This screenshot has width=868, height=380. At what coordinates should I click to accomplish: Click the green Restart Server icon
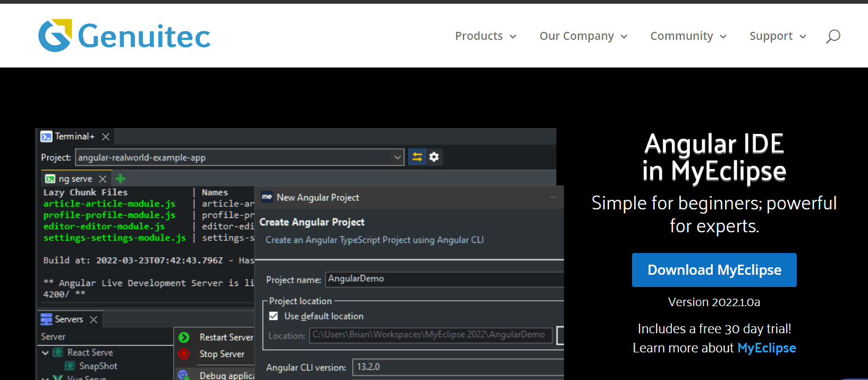pyautogui.click(x=184, y=337)
